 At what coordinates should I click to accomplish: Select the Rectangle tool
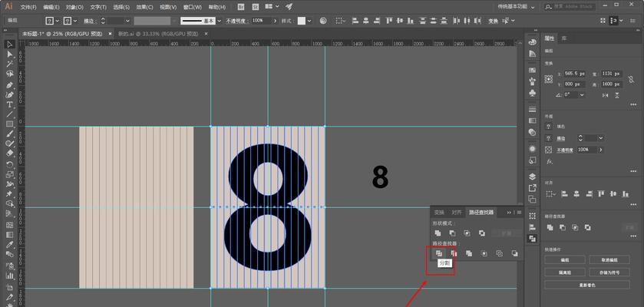(x=10, y=124)
